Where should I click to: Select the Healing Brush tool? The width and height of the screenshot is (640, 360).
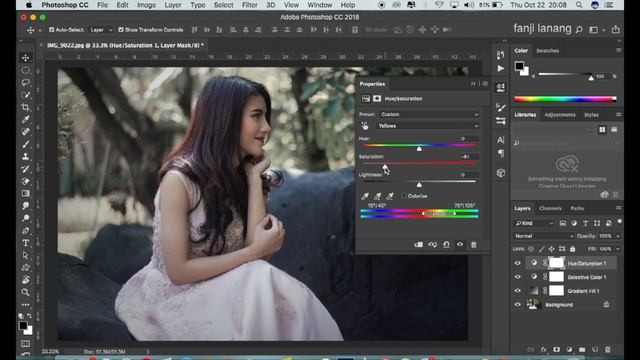pyautogui.click(x=26, y=132)
